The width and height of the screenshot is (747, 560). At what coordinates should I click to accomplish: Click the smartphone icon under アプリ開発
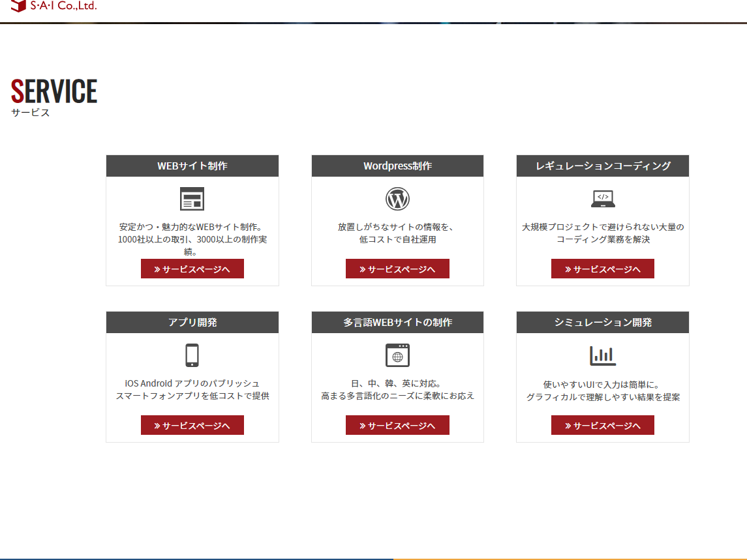coord(192,355)
